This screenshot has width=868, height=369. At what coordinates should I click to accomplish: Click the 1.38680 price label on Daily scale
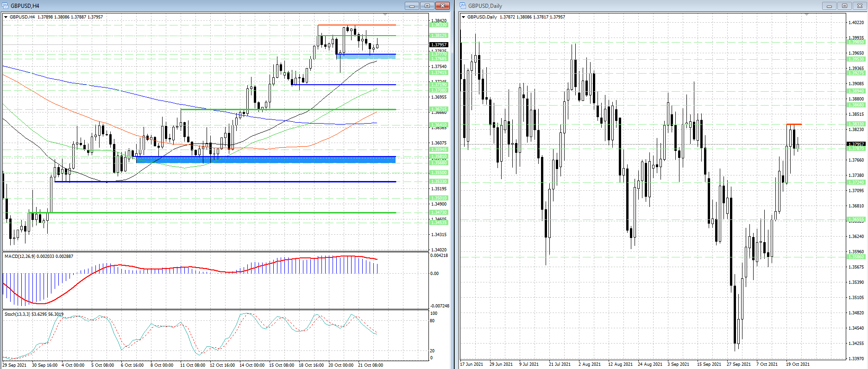tap(856, 105)
